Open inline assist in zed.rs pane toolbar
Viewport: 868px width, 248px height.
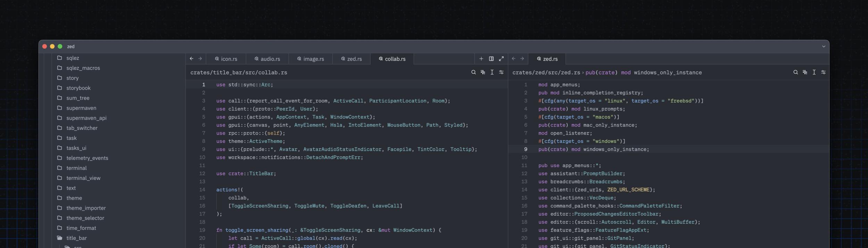805,72
